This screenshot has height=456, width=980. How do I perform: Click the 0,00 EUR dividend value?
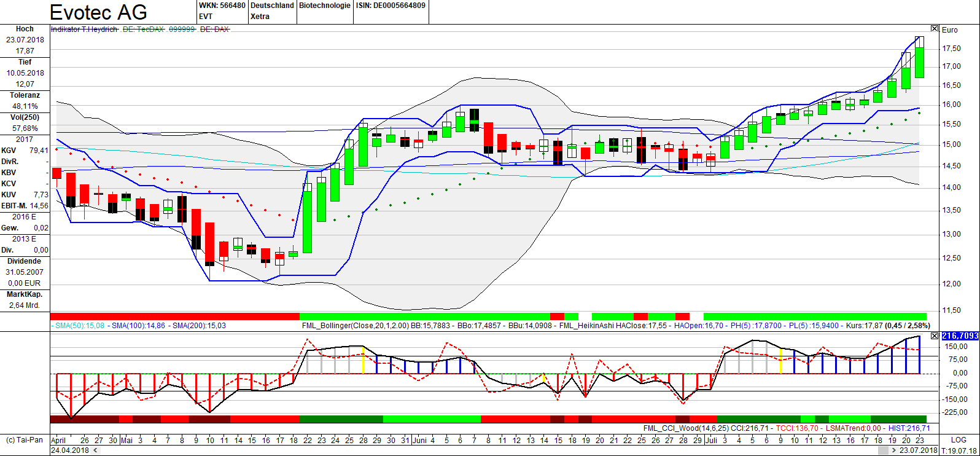[x=25, y=283]
